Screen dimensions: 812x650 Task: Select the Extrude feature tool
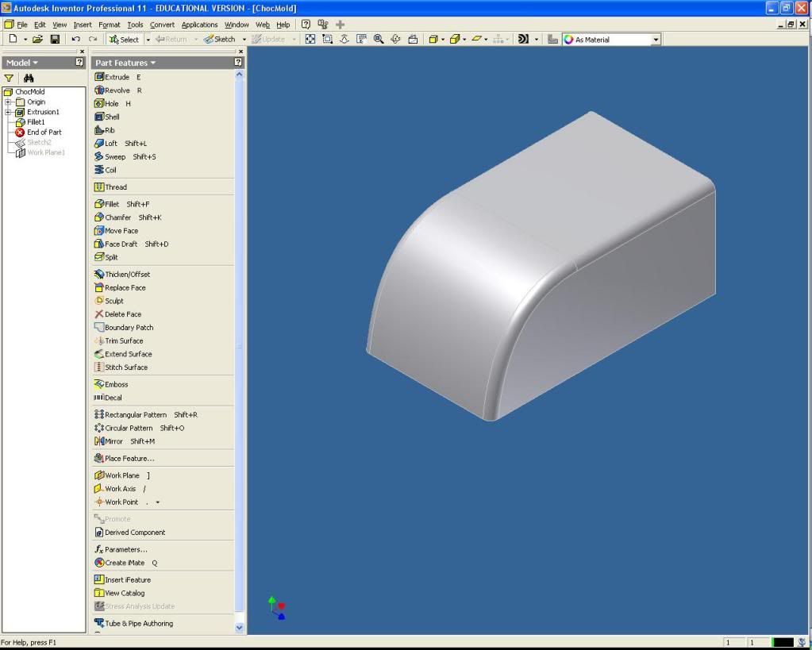[x=117, y=77]
